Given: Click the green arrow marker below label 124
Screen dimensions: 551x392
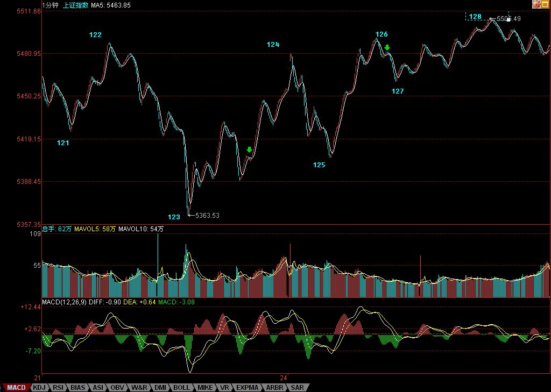Looking at the screenshot, I should (249, 150).
